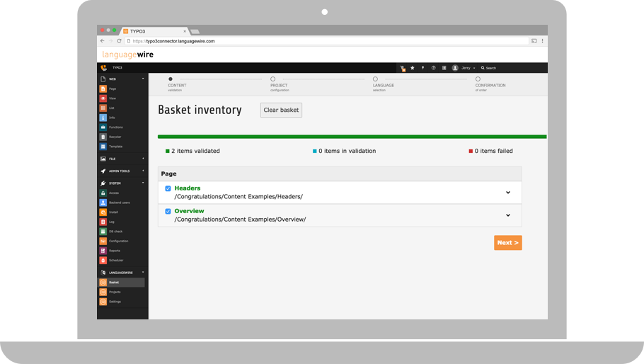Uncheck the Overview page checkbox
The image size is (644, 364).
click(168, 211)
